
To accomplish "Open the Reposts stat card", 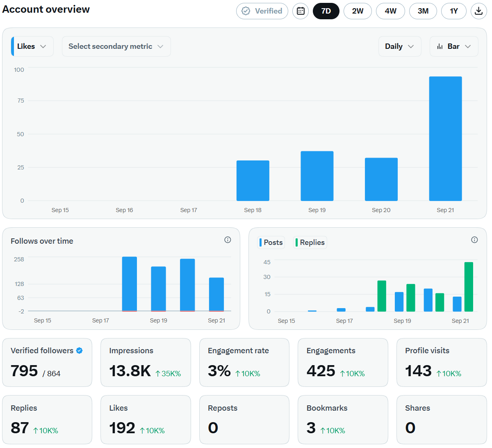I will pos(244,420).
